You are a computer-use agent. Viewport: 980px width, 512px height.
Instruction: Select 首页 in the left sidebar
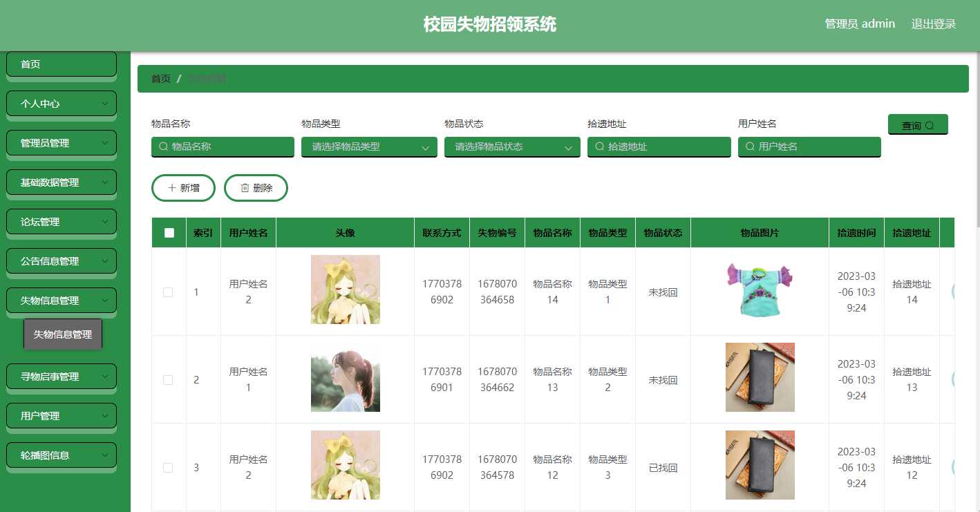pos(61,64)
